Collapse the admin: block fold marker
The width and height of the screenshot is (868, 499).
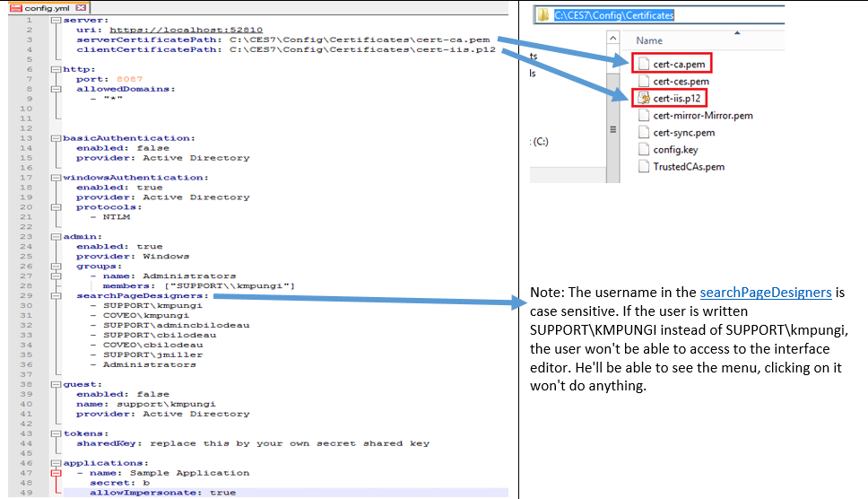pos(56,236)
